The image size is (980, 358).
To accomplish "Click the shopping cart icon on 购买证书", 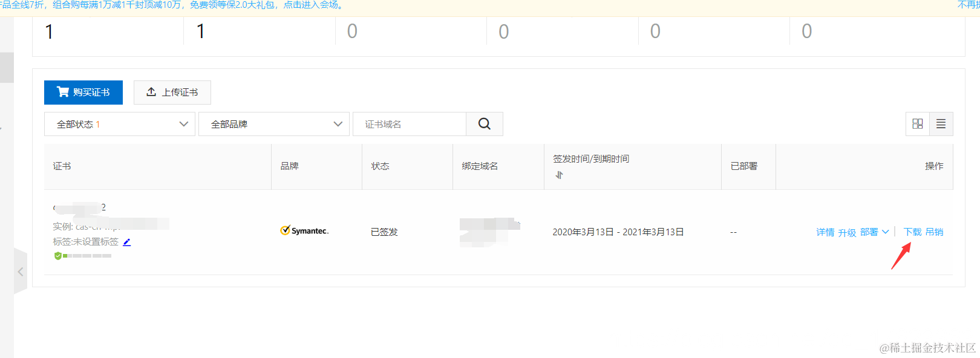I will pos(63,92).
